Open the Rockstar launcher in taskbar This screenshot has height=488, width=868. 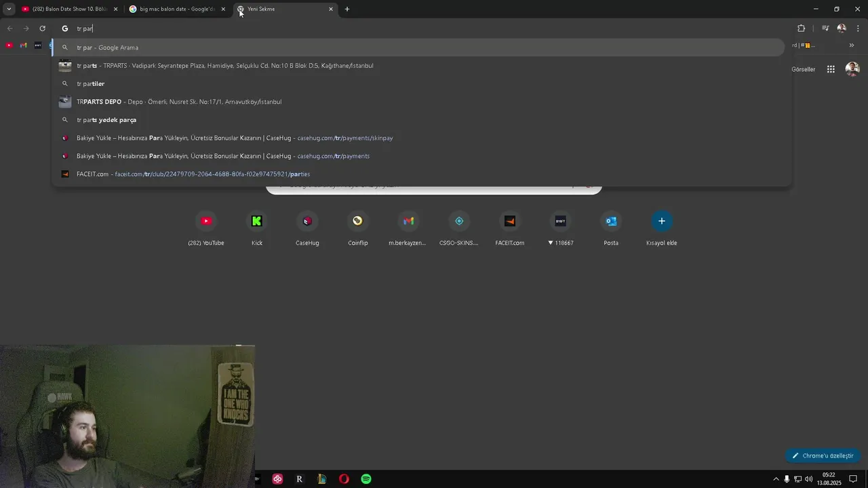point(299,479)
